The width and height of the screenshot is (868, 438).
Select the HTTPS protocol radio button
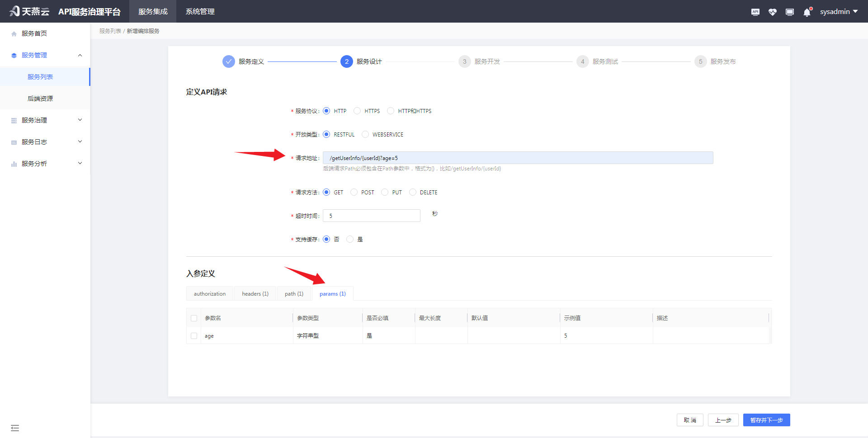click(x=357, y=111)
